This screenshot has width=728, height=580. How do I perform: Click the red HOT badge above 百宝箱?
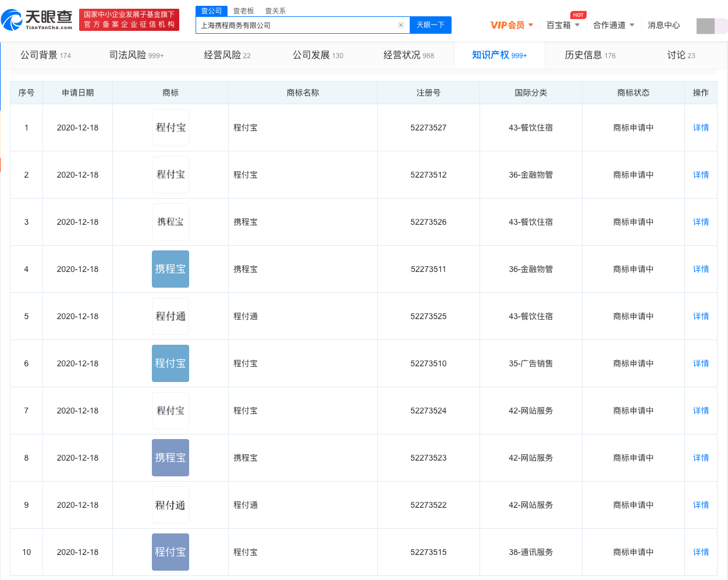578,15
